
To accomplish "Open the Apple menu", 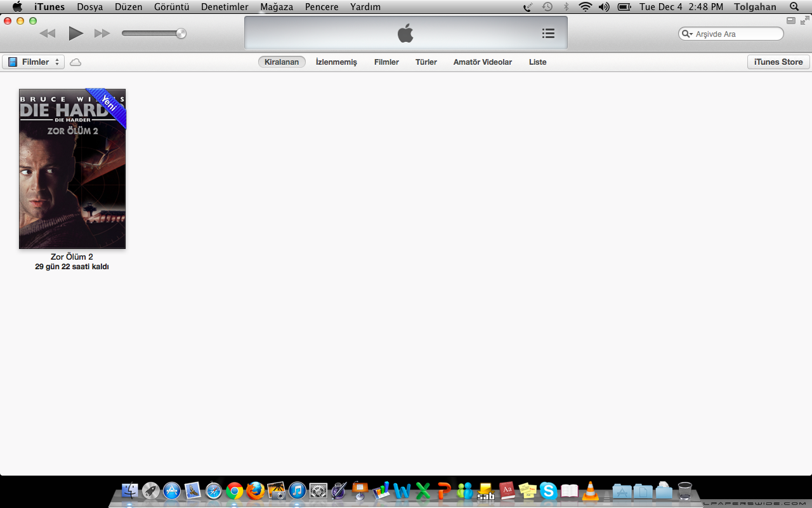I will [17, 7].
